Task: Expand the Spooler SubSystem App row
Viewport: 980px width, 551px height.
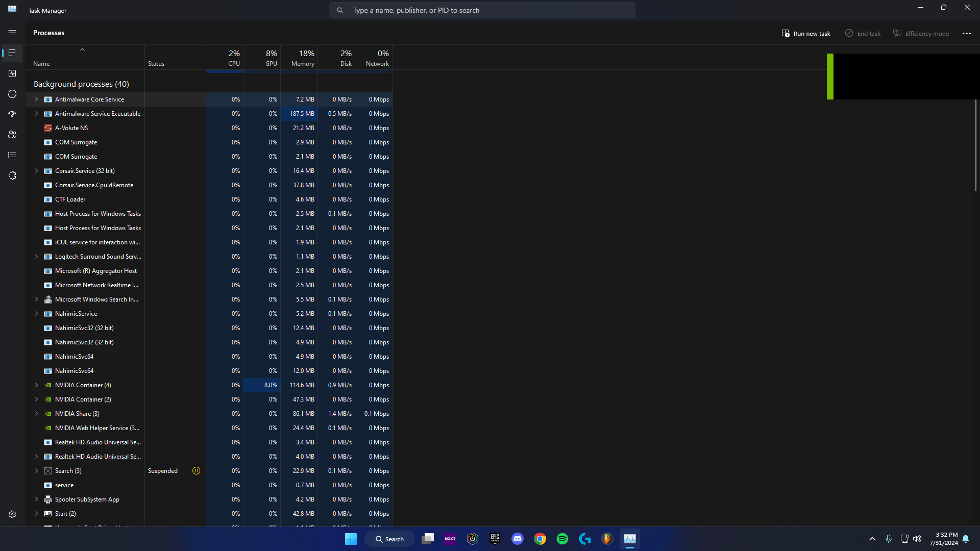Action: coord(36,499)
